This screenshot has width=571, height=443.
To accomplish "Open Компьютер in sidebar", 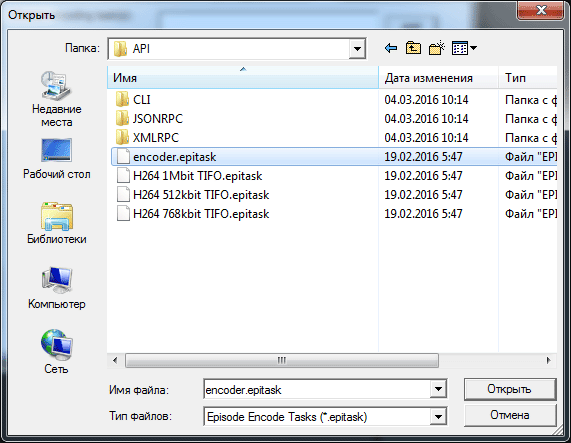I will point(56,288).
